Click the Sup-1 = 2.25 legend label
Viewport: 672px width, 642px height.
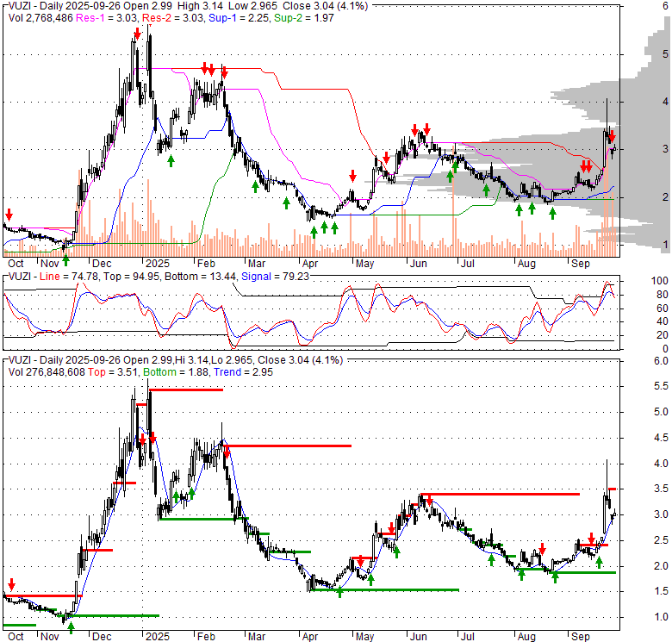click(240, 18)
